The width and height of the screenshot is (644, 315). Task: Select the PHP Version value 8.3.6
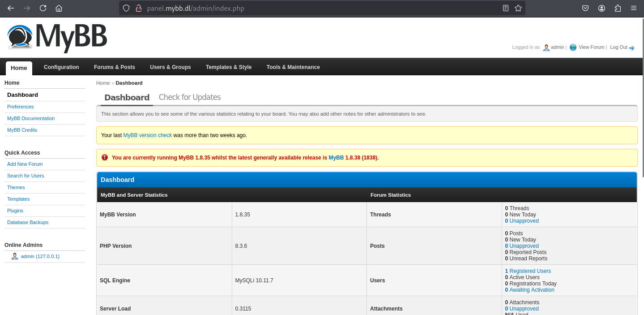(x=241, y=246)
